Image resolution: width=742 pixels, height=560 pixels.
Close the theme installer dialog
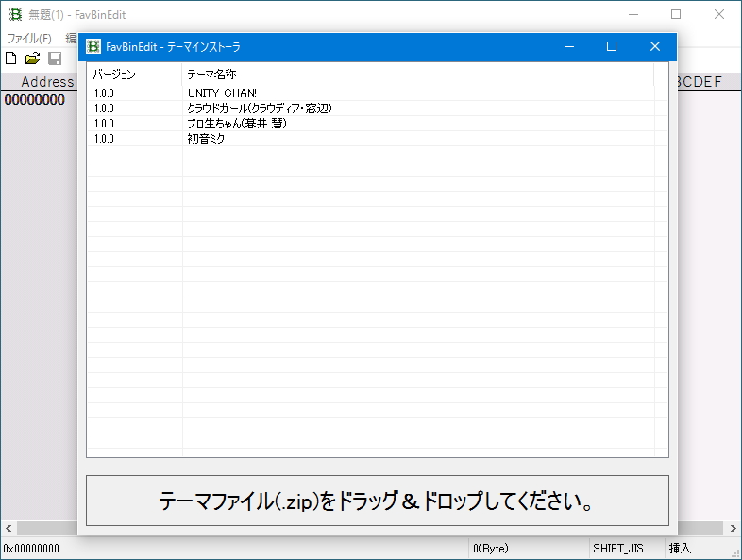(655, 46)
